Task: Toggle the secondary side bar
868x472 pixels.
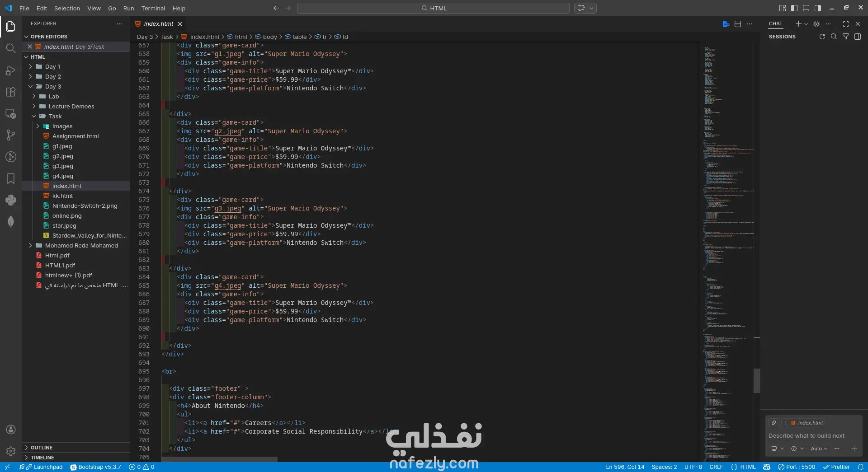Action: pos(818,8)
